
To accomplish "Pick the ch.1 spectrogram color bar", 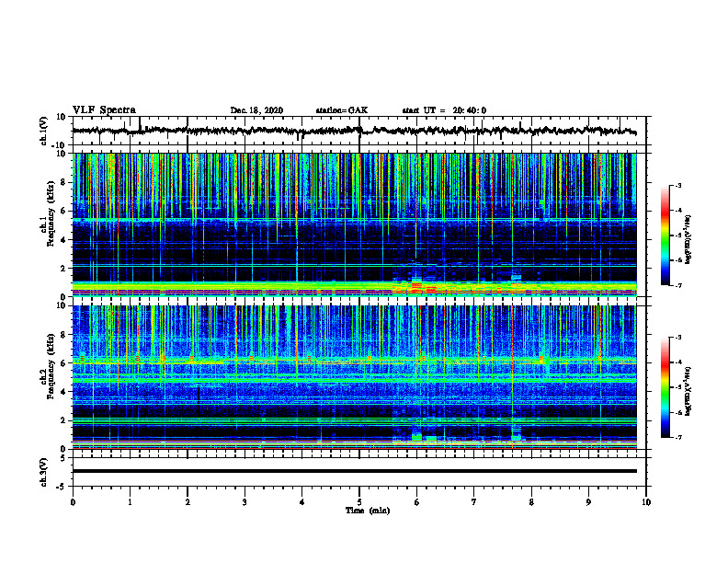I will (x=665, y=236).
